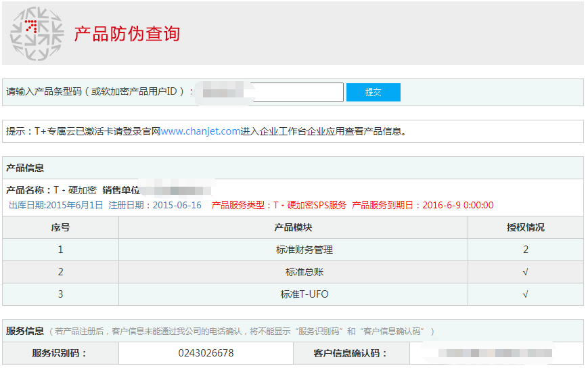Click the checkmark in the 标准总账 row
This screenshot has width=588, height=368.
coord(525,272)
